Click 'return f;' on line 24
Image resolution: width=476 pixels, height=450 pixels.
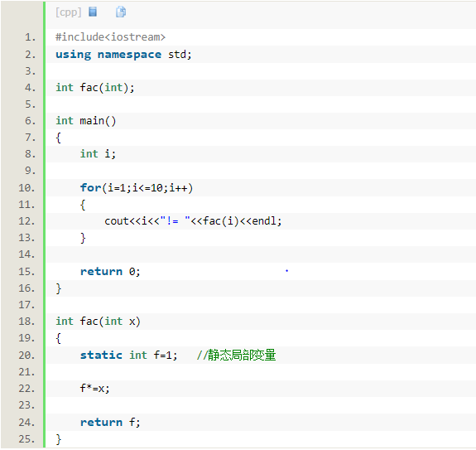click(x=110, y=422)
